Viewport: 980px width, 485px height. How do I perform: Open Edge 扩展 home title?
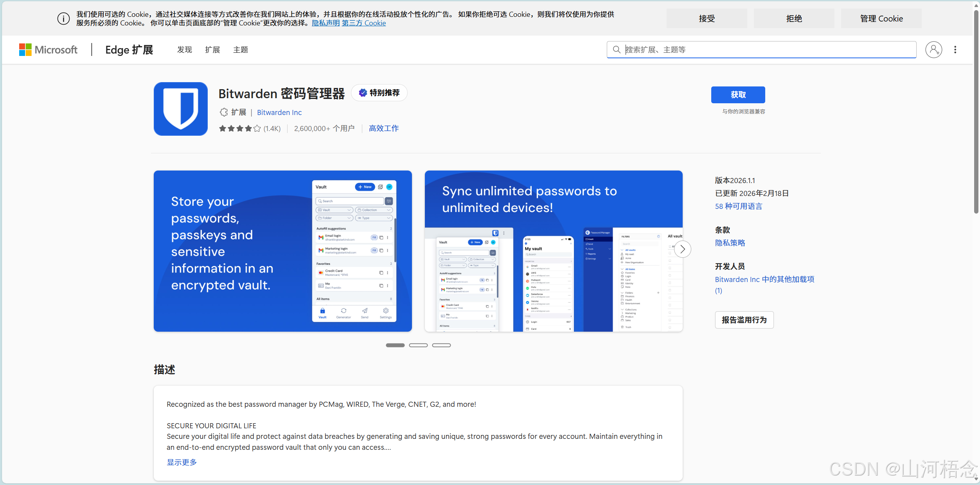[x=129, y=50]
